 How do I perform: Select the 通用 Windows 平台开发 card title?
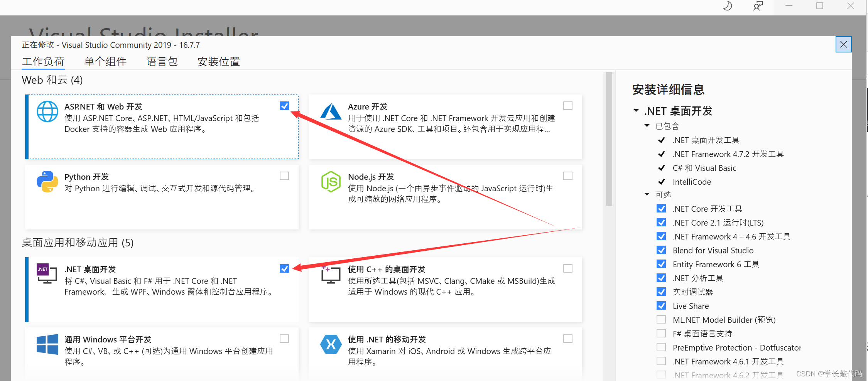[x=108, y=340]
